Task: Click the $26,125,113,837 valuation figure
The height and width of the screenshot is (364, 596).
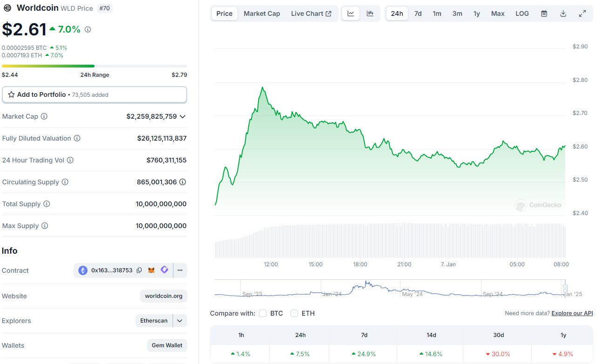Action: tap(162, 138)
